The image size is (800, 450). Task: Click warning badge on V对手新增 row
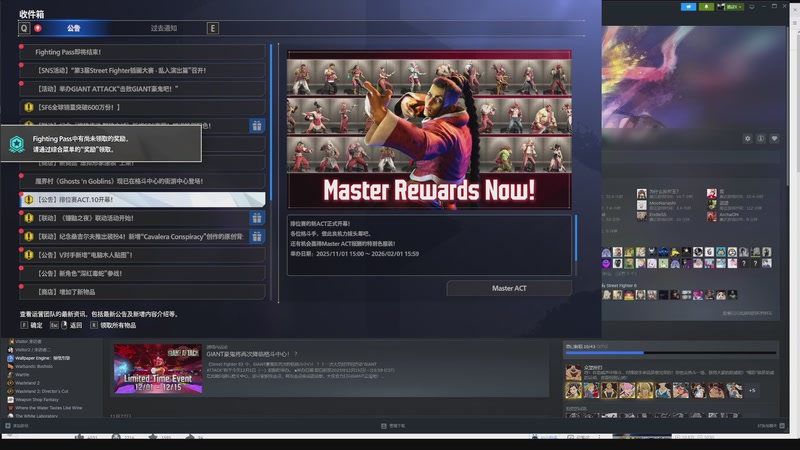29,255
